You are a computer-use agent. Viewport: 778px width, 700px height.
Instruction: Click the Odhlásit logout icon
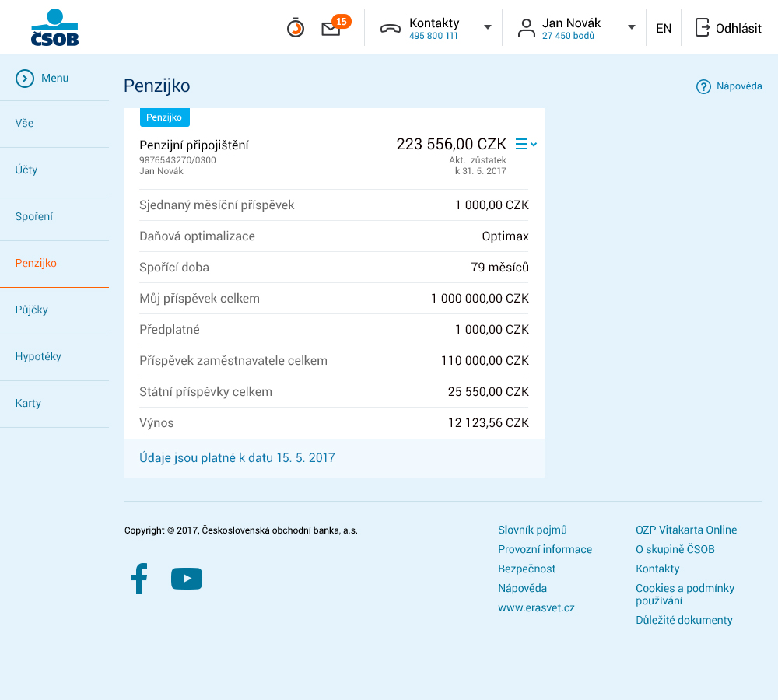pyautogui.click(x=703, y=28)
